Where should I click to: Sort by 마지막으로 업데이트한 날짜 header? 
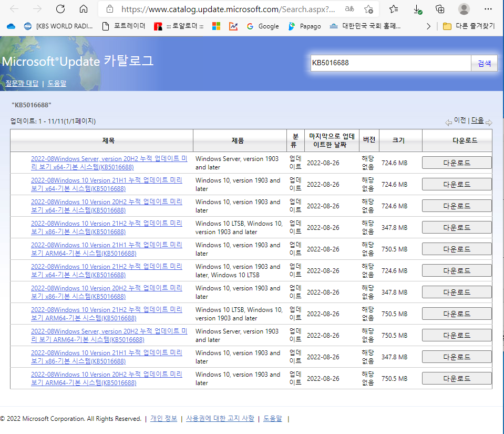coord(332,140)
